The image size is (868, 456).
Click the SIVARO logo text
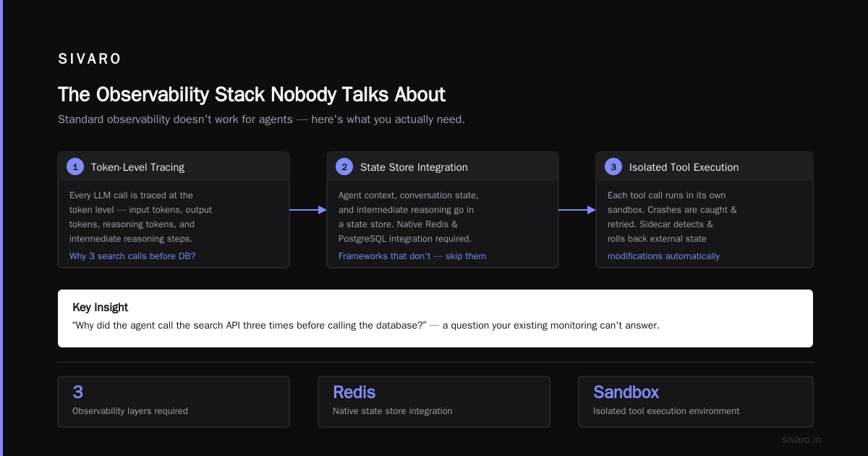pos(90,59)
